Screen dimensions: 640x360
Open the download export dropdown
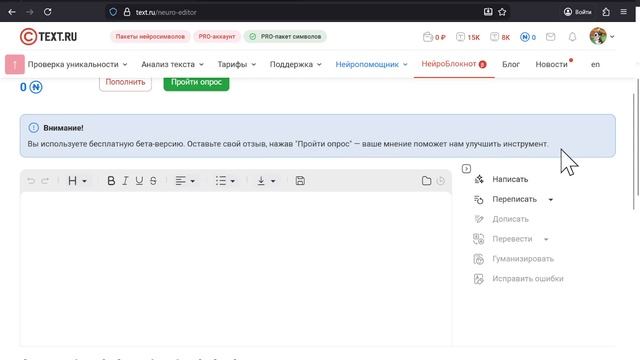click(x=266, y=181)
